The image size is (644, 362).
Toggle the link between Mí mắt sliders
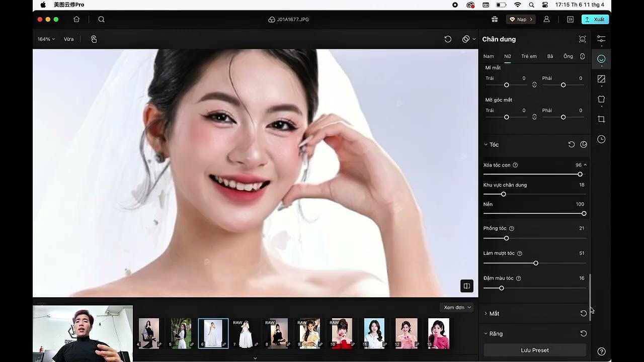pyautogui.click(x=534, y=85)
